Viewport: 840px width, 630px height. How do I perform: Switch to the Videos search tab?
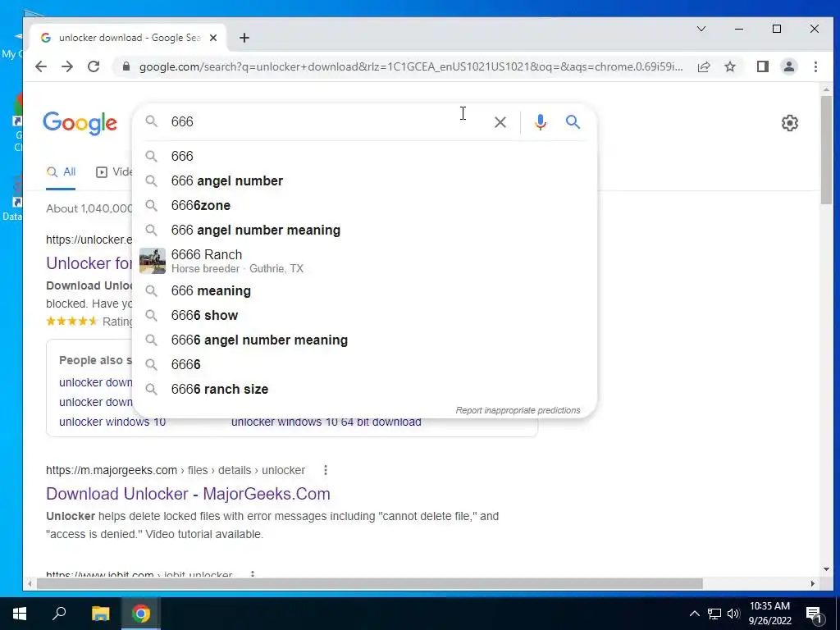pos(113,172)
